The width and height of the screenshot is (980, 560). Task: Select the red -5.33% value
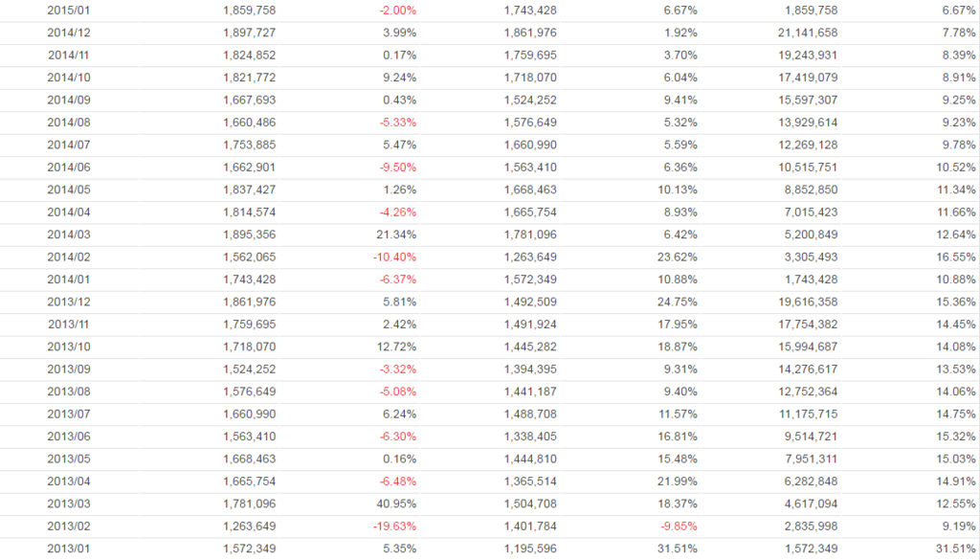coord(397,123)
